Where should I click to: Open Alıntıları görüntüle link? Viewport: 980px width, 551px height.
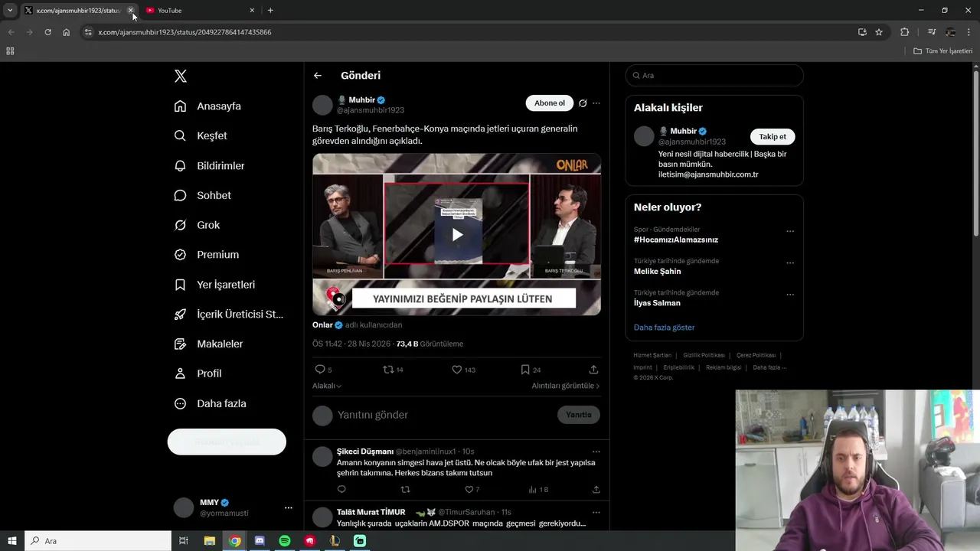coord(566,386)
